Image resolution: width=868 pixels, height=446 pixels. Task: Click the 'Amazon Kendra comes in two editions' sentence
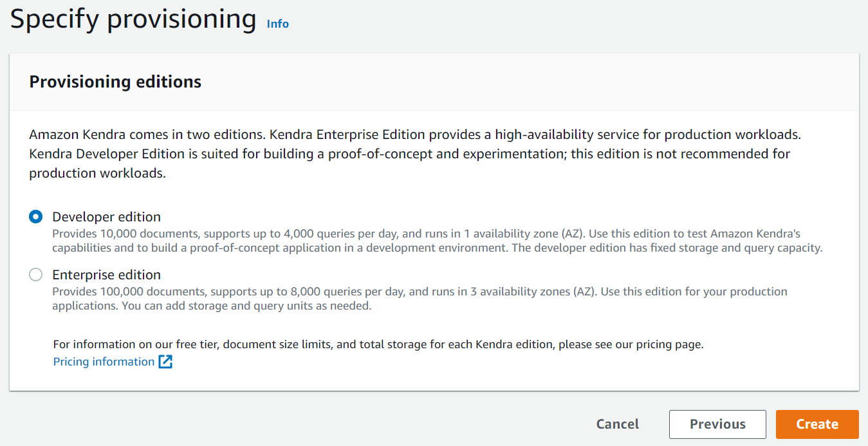[147, 135]
